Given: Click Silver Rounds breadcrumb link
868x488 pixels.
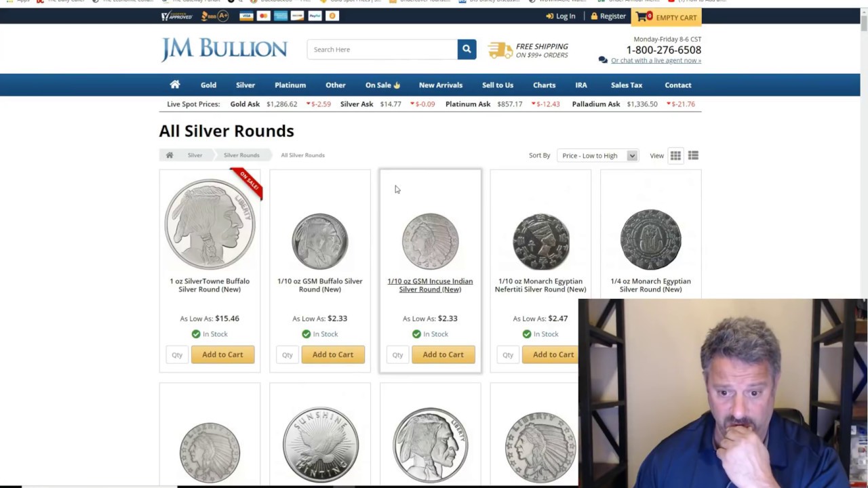Looking at the screenshot, I should (x=241, y=155).
